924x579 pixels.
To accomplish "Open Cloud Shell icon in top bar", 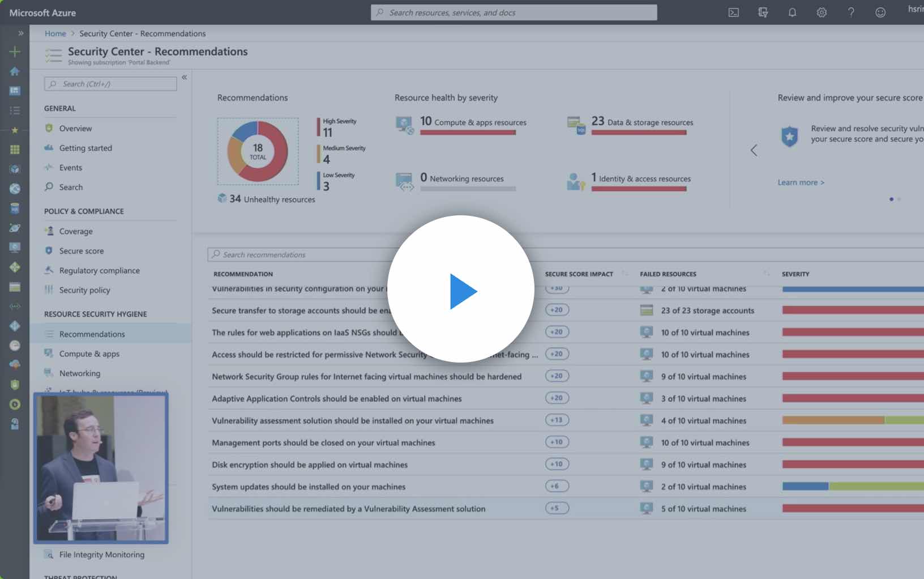I will [x=733, y=12].
